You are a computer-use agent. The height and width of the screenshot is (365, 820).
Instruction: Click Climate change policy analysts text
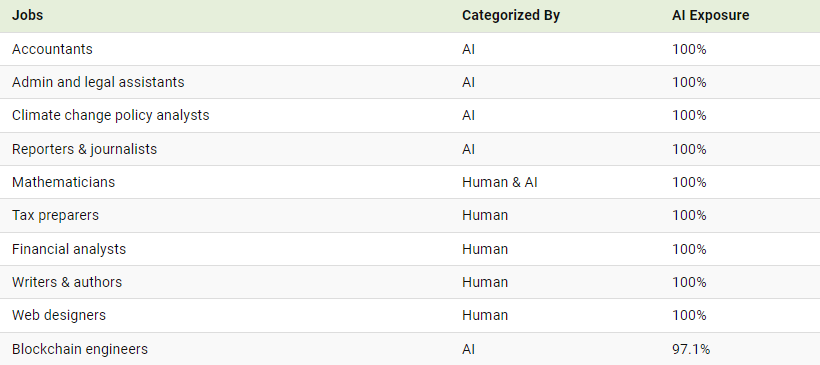point(110,116)
